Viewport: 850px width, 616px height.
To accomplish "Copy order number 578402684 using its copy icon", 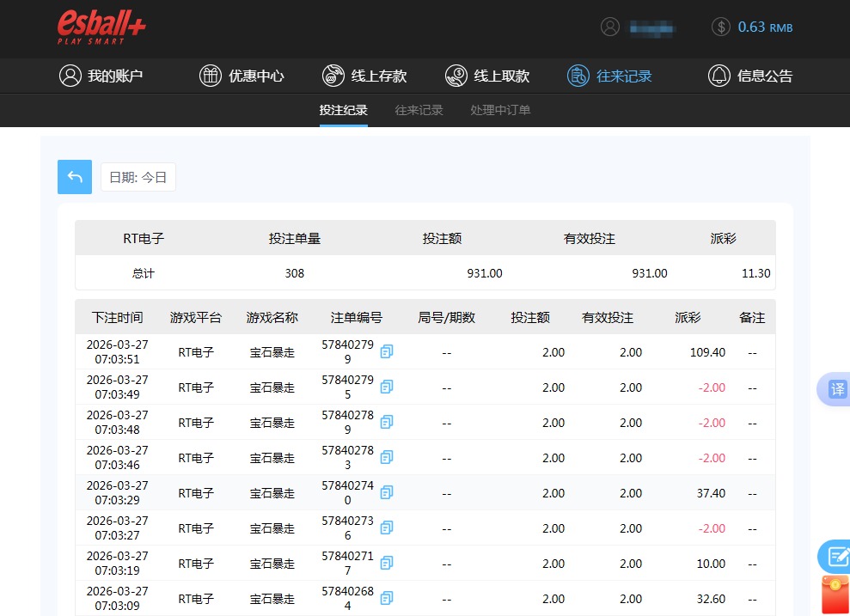I will 386,598.
